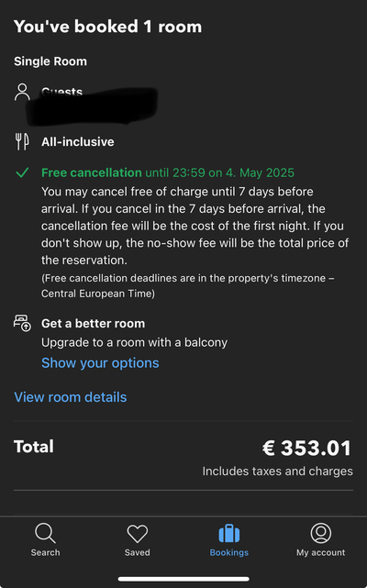This screenshot has height=588, width=367.
Task: Open View room details link
Action: [71, 397]
